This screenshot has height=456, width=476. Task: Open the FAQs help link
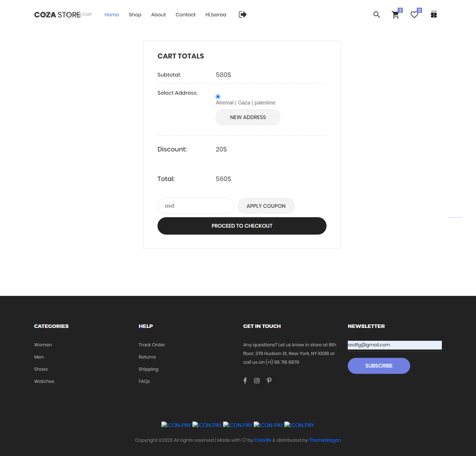(144, 382)
